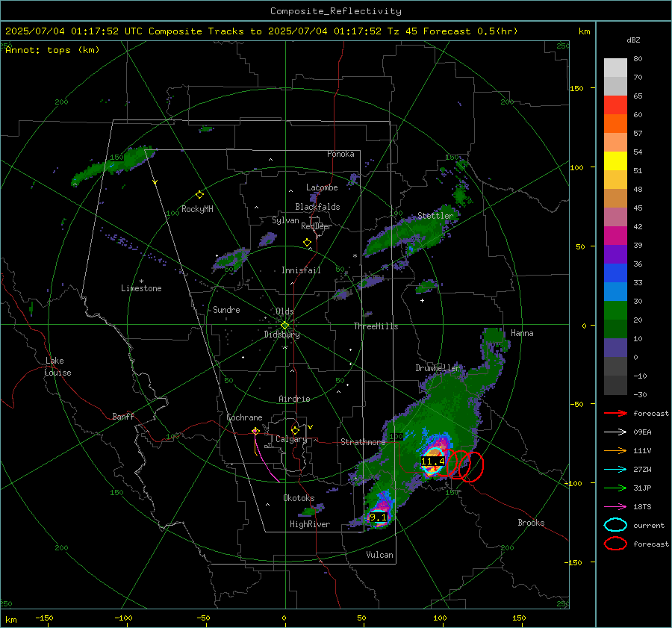This screenshot has height=628, width=672.
Task: Select the storm cell labeled 11.4
Action: click(433, 461)
